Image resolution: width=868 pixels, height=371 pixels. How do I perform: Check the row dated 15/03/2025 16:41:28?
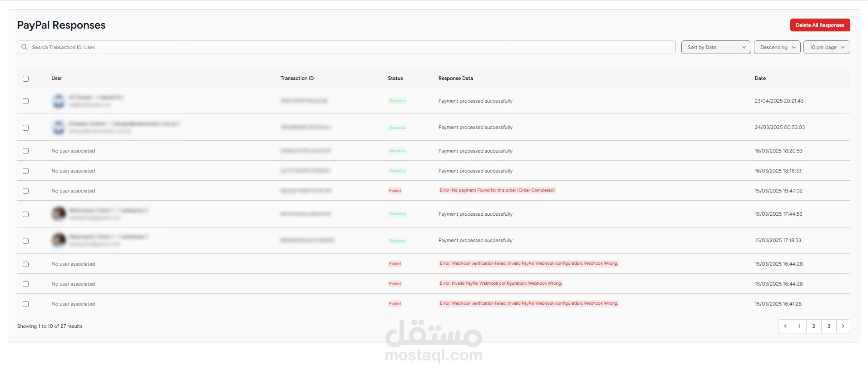[x=25, y=304]
